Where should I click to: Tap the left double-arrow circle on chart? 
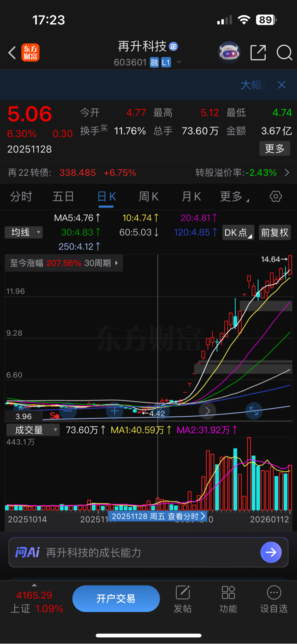coord(21,410)
